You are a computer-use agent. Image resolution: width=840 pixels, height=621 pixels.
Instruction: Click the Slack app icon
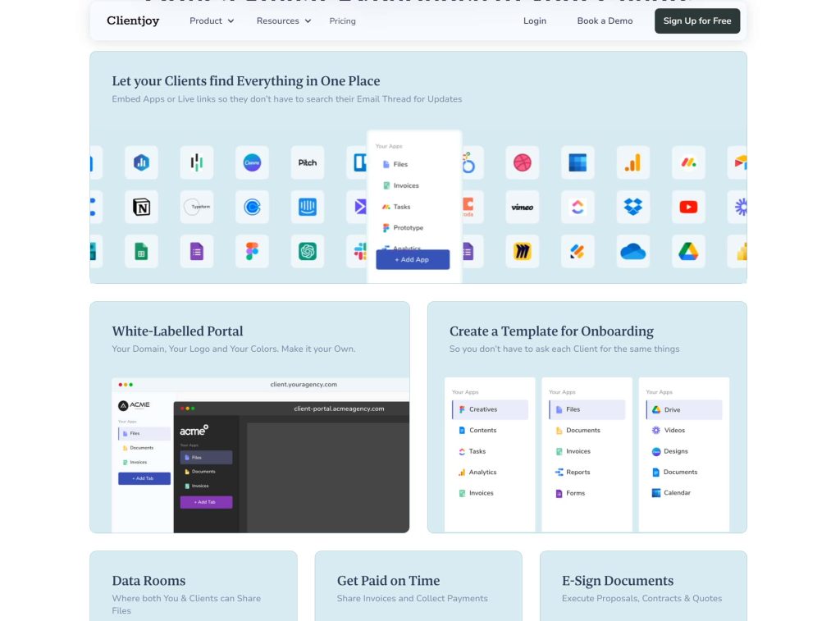[x=358, y=251]
